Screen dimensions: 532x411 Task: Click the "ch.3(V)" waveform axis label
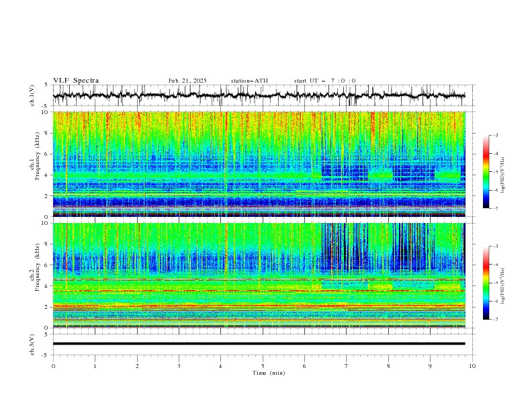click(x=32, y=345)
